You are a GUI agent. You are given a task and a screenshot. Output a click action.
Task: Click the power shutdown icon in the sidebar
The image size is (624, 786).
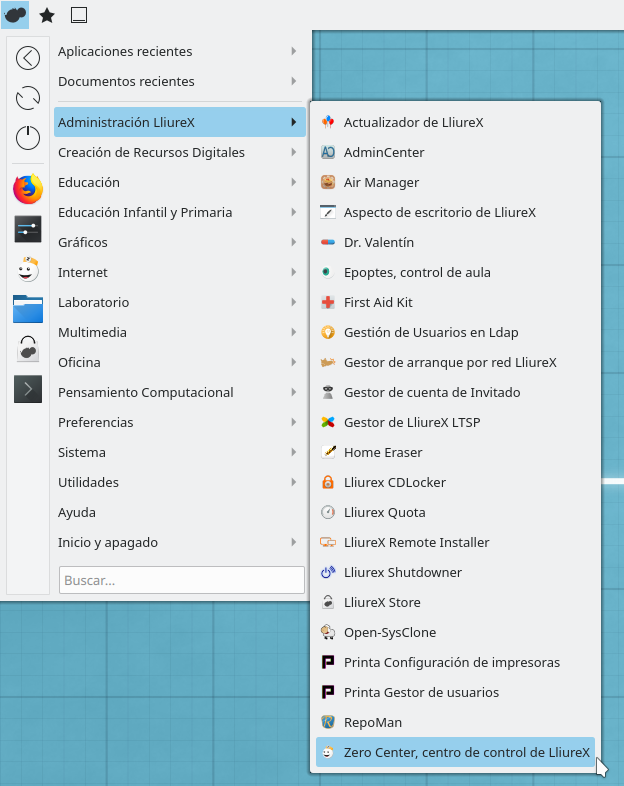point(28,138)
